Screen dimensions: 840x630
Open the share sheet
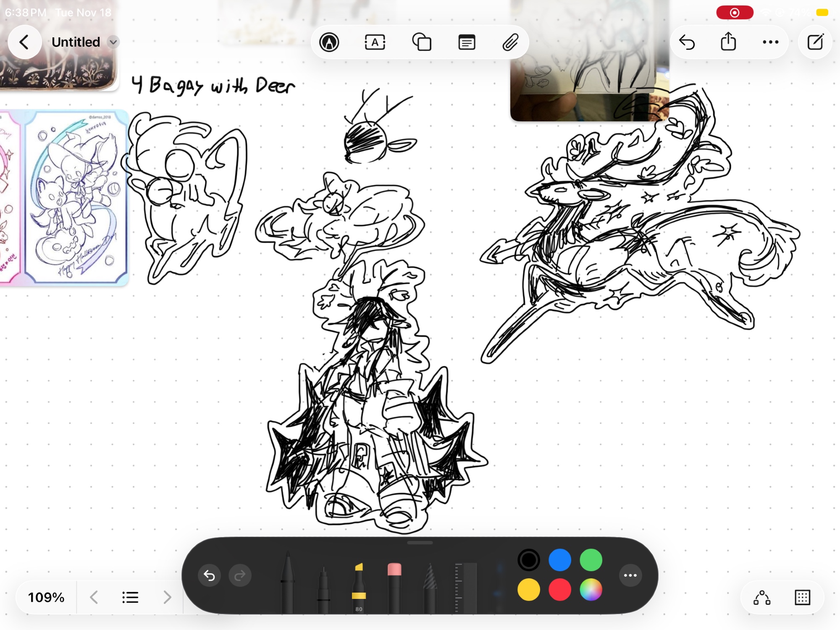click(x=728, y=42)
